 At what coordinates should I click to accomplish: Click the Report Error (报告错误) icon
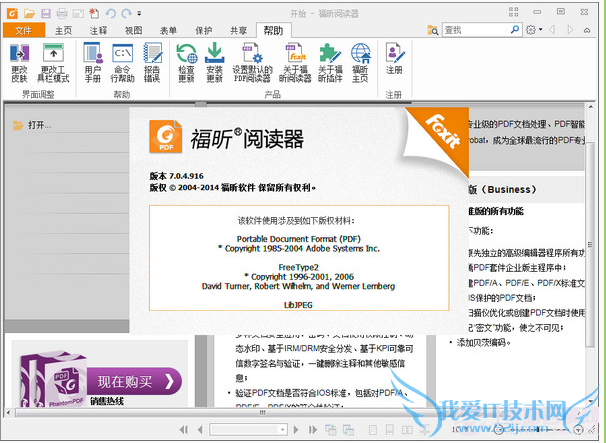152,60
